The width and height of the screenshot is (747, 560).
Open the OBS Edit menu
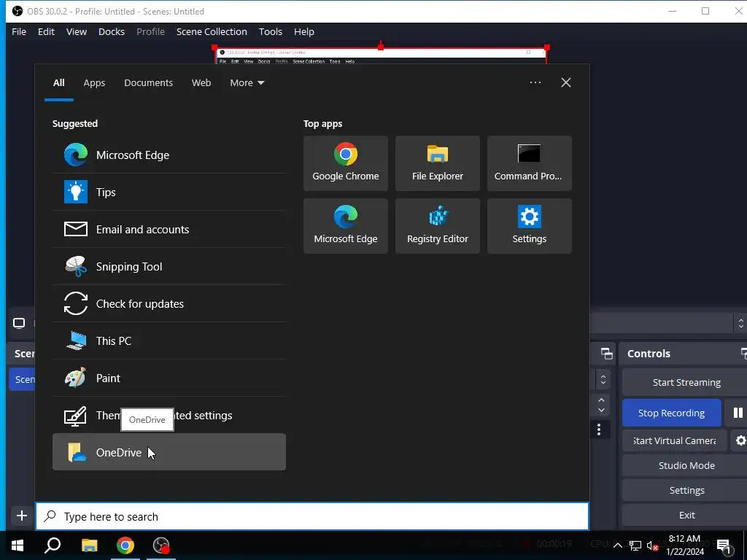point(46,31)
